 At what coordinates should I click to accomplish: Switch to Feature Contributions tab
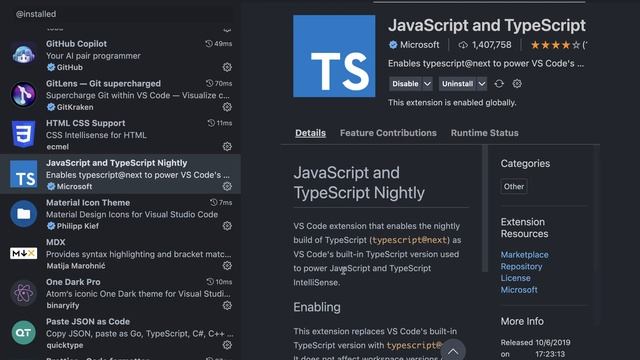tap(388, 133)
